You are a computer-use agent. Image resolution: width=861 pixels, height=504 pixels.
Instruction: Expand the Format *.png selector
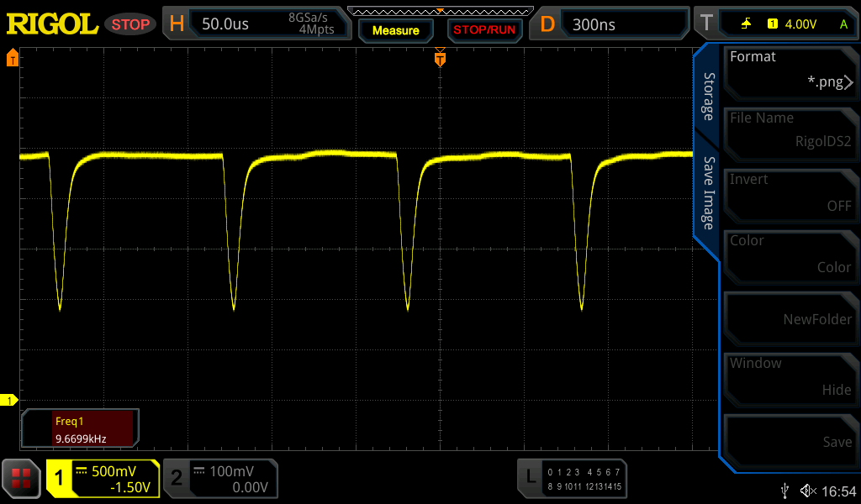790,70
